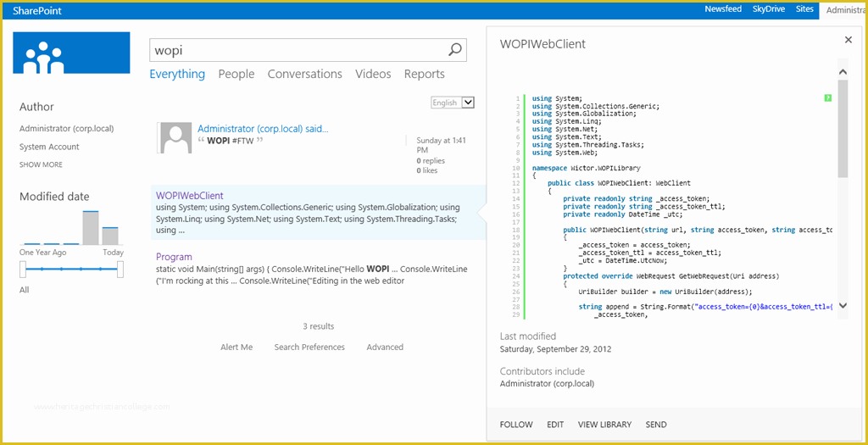
Task: Click the 0 replies text
Action: (x=431, y=160)
